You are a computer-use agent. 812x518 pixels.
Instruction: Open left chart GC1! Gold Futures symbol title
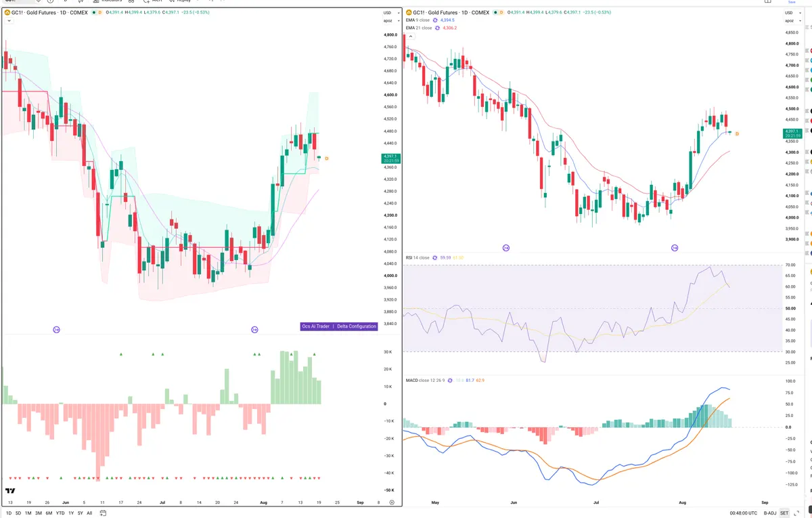(49, 13)
